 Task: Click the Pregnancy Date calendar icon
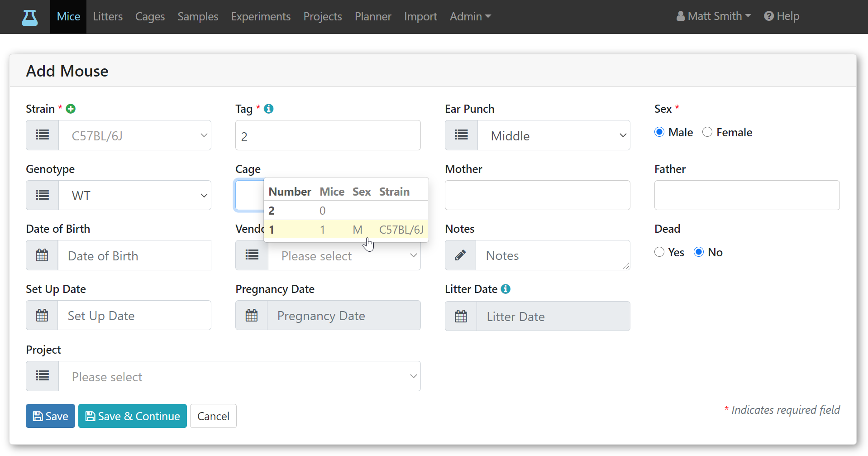252,315
